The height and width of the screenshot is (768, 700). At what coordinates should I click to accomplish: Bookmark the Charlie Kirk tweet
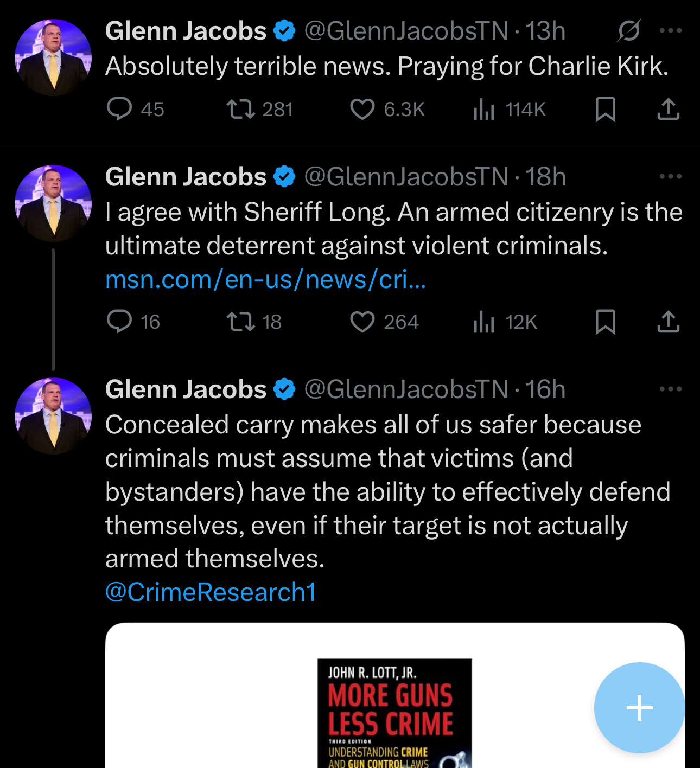click(605, 108)
